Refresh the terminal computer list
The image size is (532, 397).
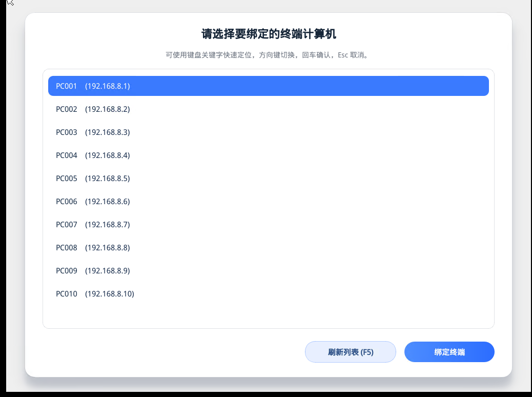coord(351,352)
